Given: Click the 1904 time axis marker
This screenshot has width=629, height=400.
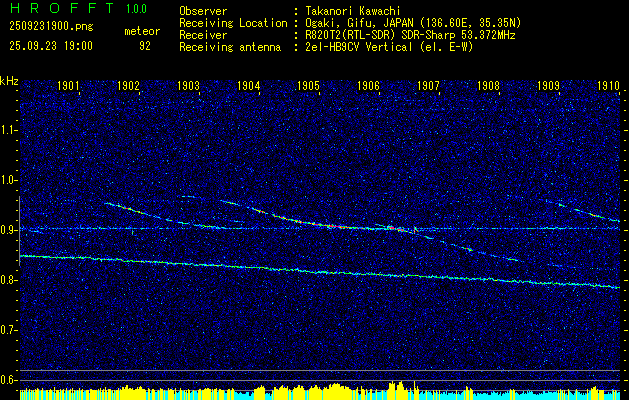Looking at the screenshot, I should pos(248,85).
